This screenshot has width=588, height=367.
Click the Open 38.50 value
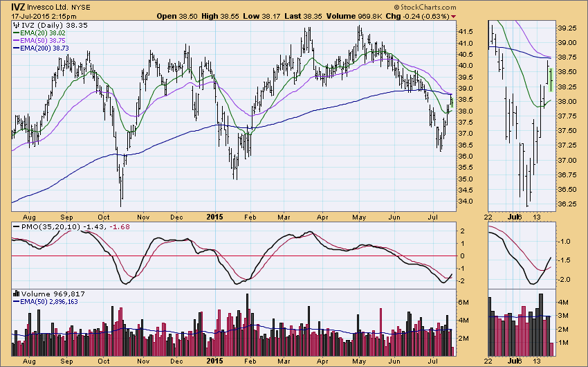[x=177, y=16]
